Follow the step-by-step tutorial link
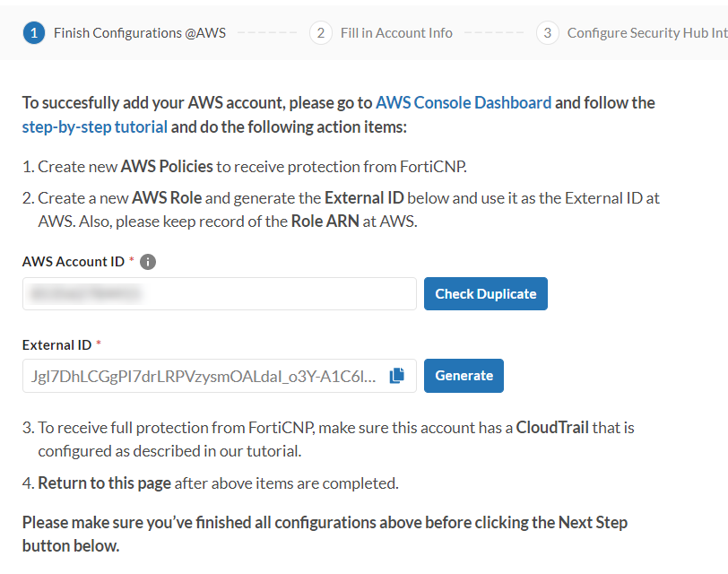The image size is (728, 574). click(95, 126)
